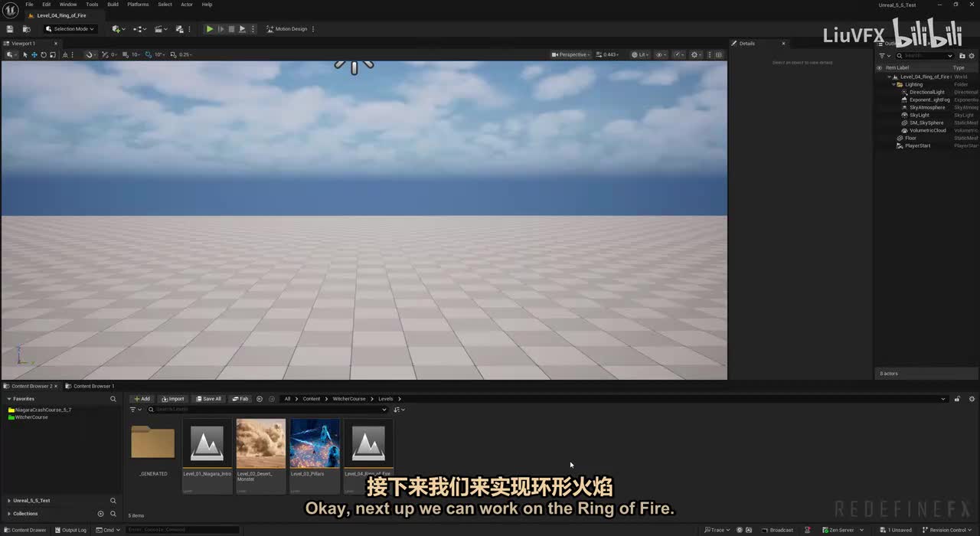This screenshot has height=536, width=980.
Task: Open the Edit menu
Action: [x=47, y=5]
